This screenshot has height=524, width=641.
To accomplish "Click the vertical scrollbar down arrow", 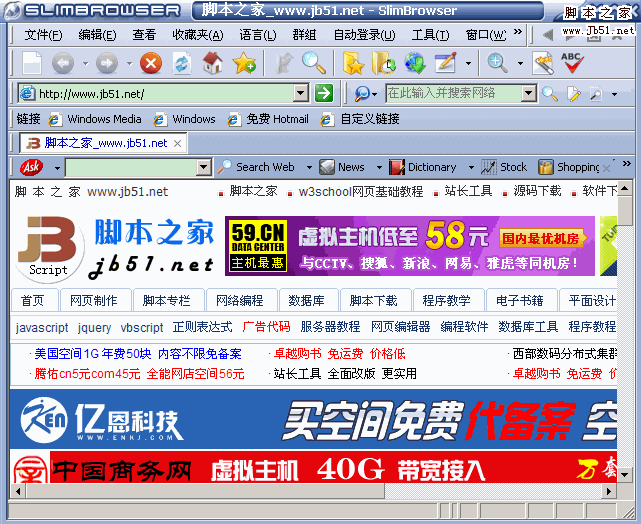I will click(624, 474).
